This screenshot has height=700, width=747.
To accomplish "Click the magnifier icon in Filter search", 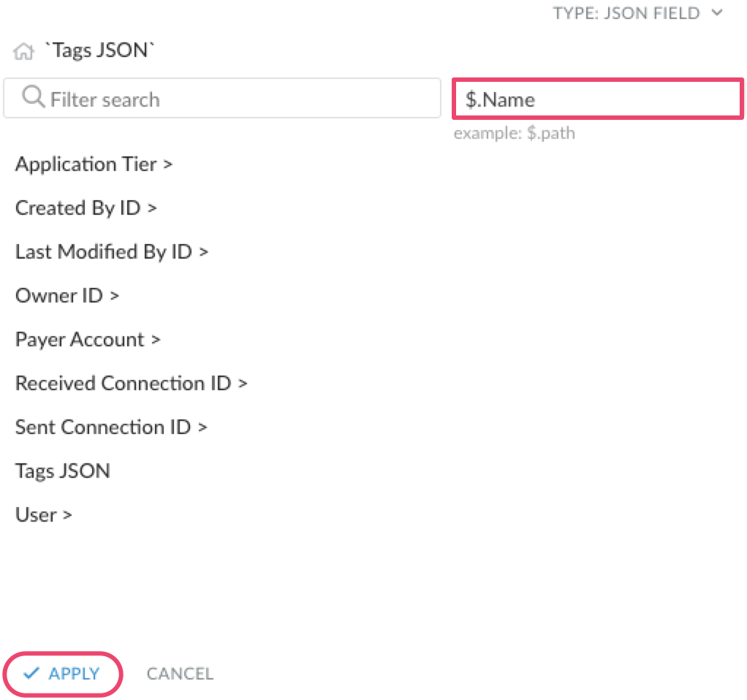I will point(34,97).
